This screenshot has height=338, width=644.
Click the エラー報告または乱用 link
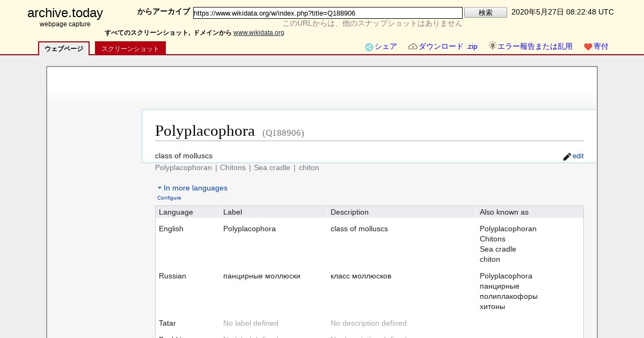point(535,47)
